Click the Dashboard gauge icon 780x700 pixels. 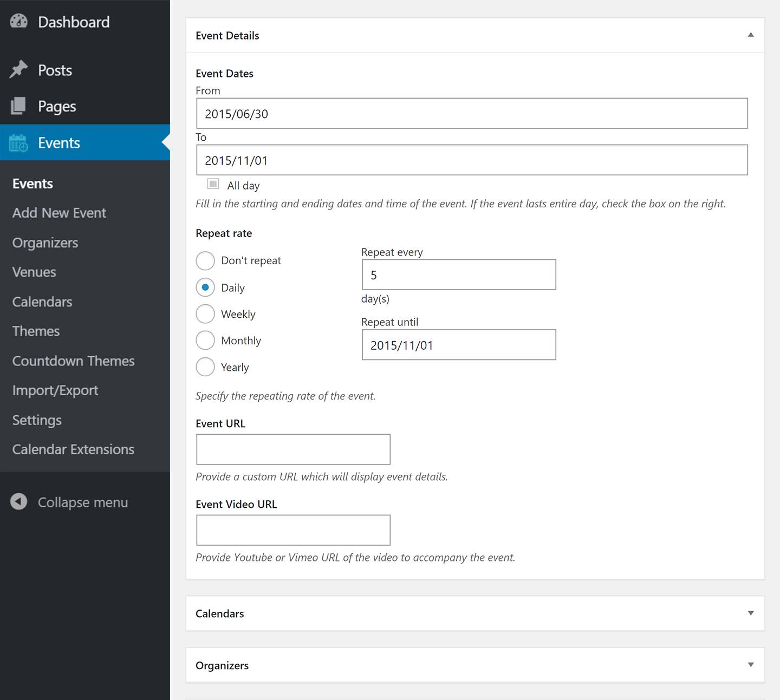point(19,22)
